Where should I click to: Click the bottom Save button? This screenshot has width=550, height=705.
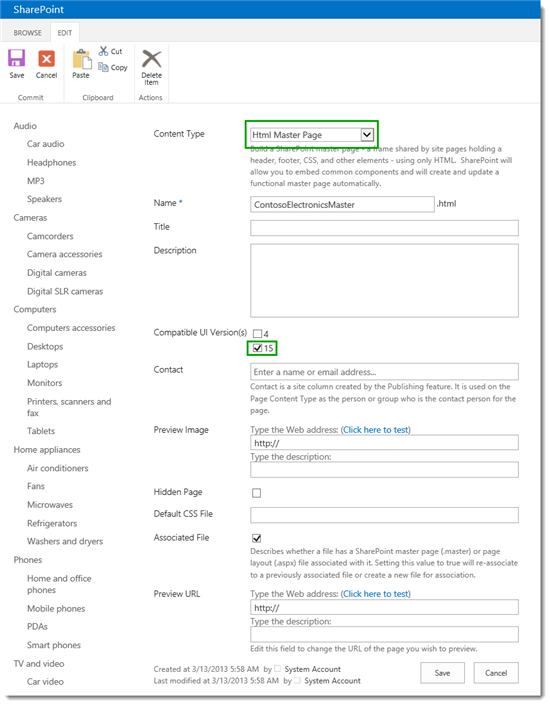[443, 673]
